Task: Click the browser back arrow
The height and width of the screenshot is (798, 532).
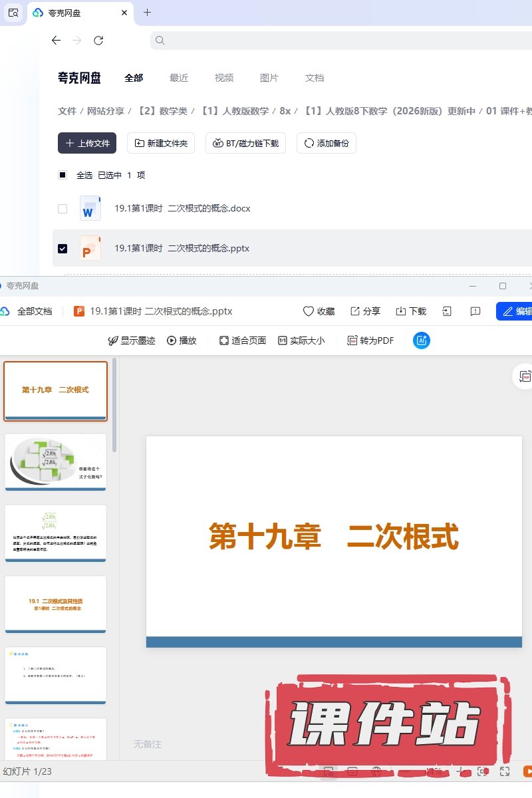Action: [x=56, y=41]
